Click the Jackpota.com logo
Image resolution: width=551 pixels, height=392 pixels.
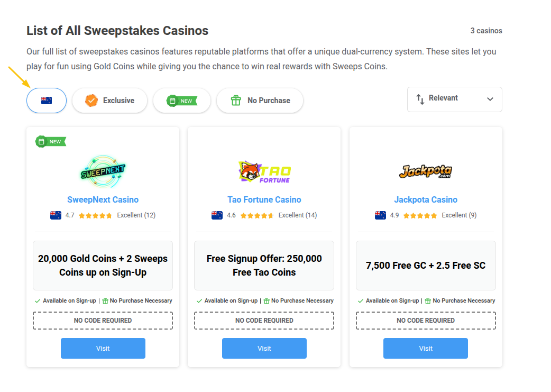point(425,171)
